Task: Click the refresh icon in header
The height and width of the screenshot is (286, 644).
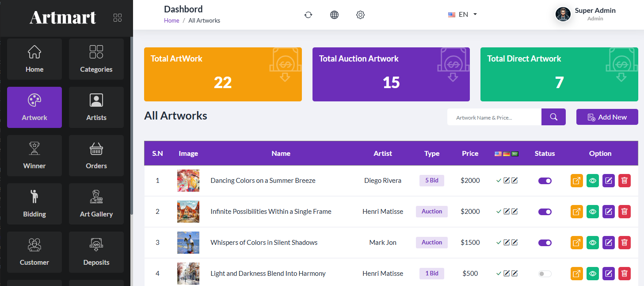Action: point(308,15)
